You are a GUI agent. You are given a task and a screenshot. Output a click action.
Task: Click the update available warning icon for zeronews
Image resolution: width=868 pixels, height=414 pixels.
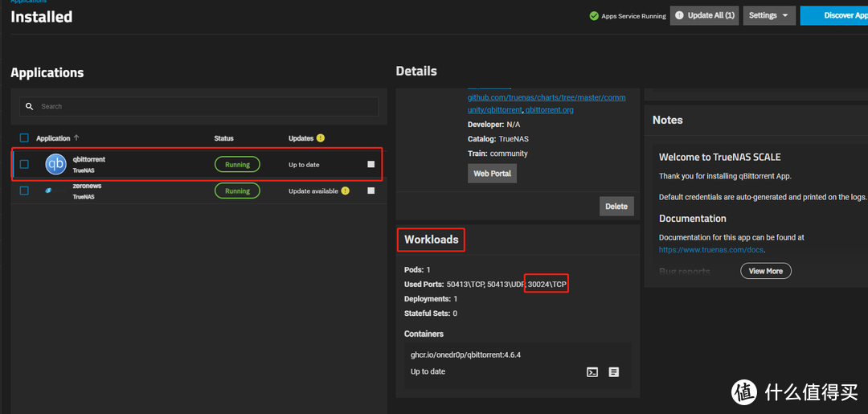(x=346, y=191)
